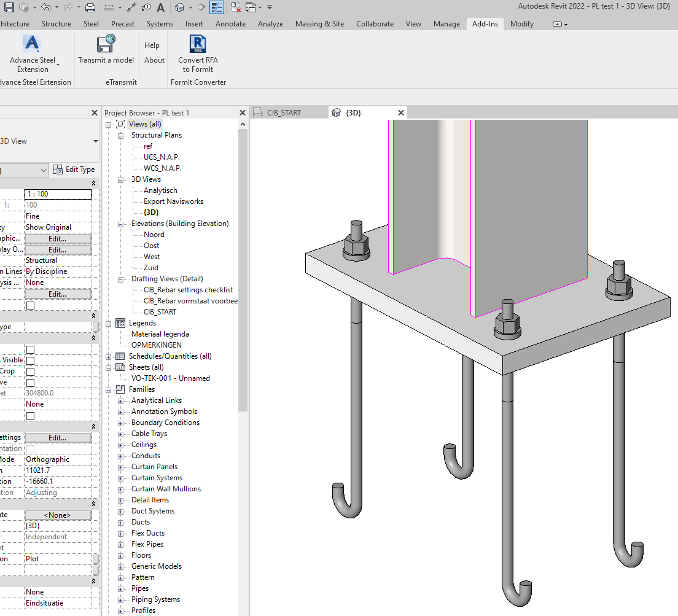Select the Section view creation icon
Image resolution: width=678 pixels, height=616 pixels.
[201, 7]
